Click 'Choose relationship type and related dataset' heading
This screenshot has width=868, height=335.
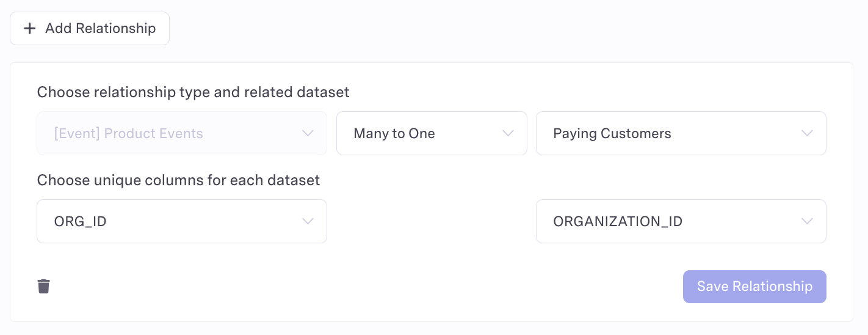(193, 92)
